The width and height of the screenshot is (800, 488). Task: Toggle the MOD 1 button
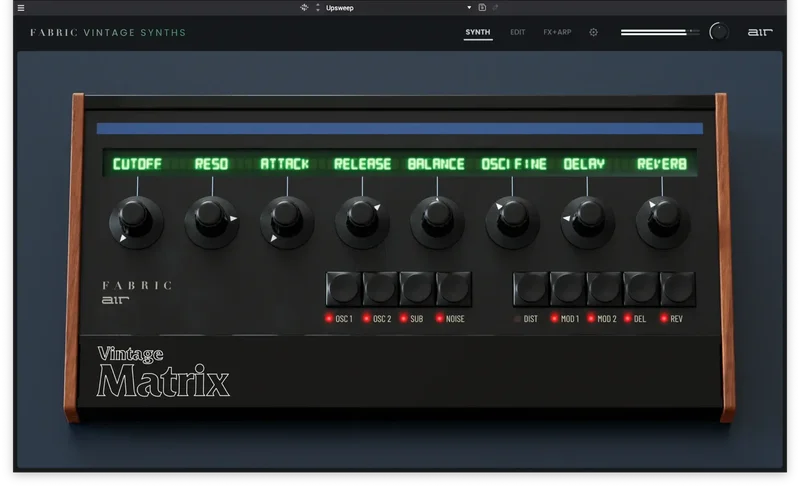pos(567,289)
